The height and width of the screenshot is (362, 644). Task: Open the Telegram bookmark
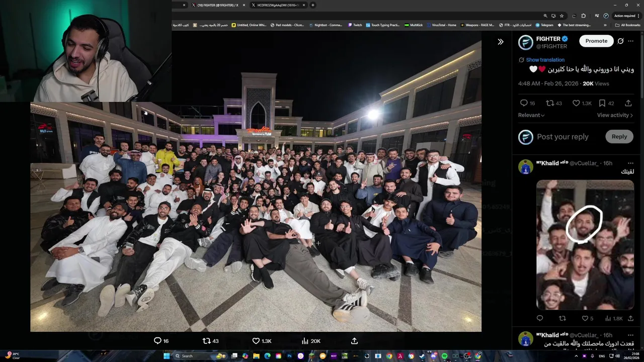click(544, 25)
